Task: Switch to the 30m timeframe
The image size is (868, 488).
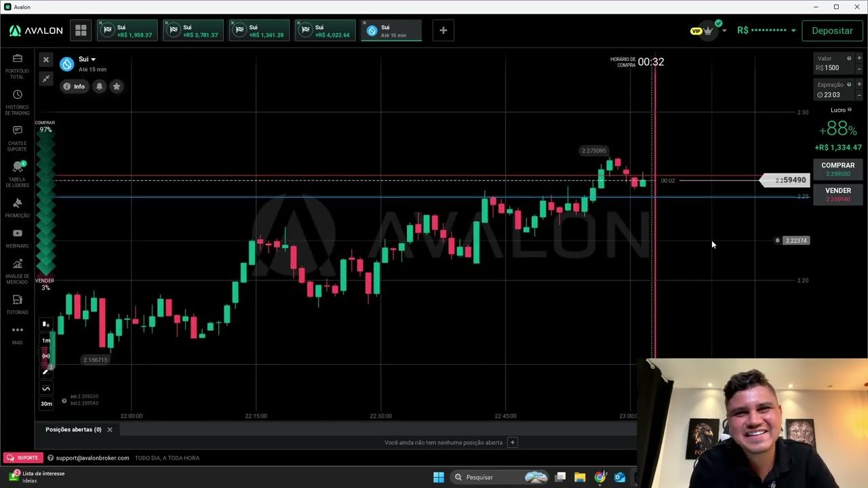Action: coord(45,403)
